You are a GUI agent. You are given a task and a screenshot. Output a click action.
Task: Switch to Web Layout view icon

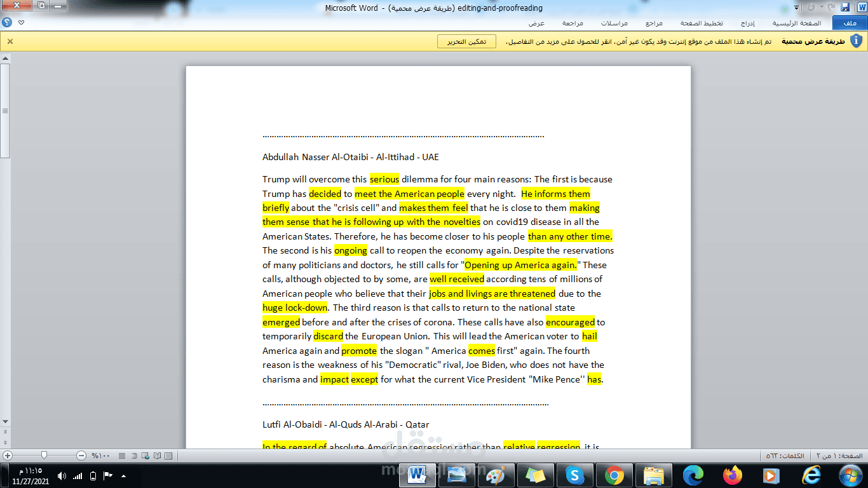[x=146, y=456]
